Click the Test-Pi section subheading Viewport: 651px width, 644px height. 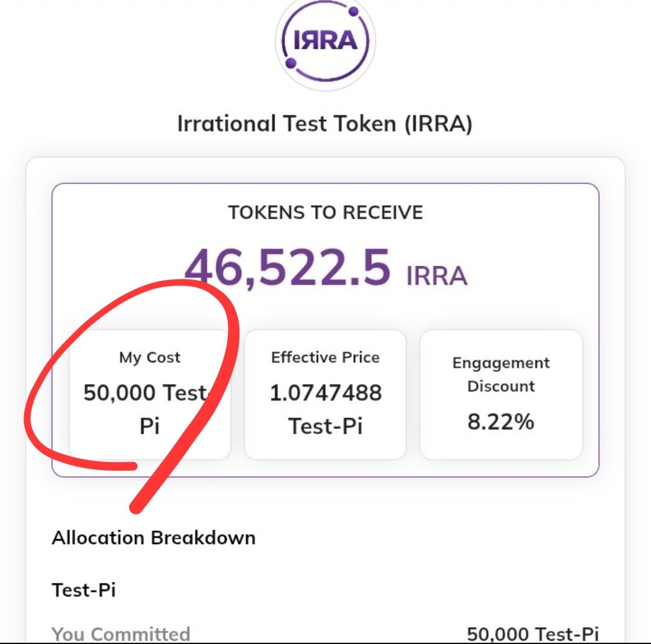(84, 590)
